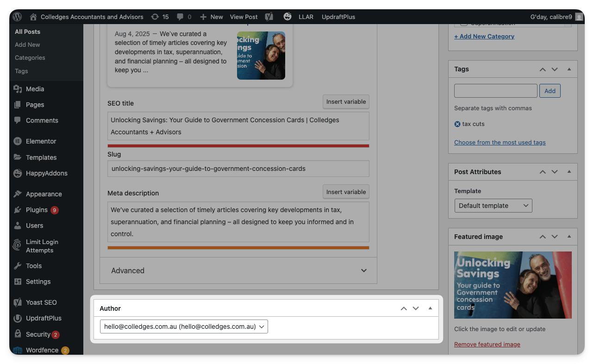Click Insert variable for SEO title
This screenshot has height=364, width=594.
pos(346,102)
